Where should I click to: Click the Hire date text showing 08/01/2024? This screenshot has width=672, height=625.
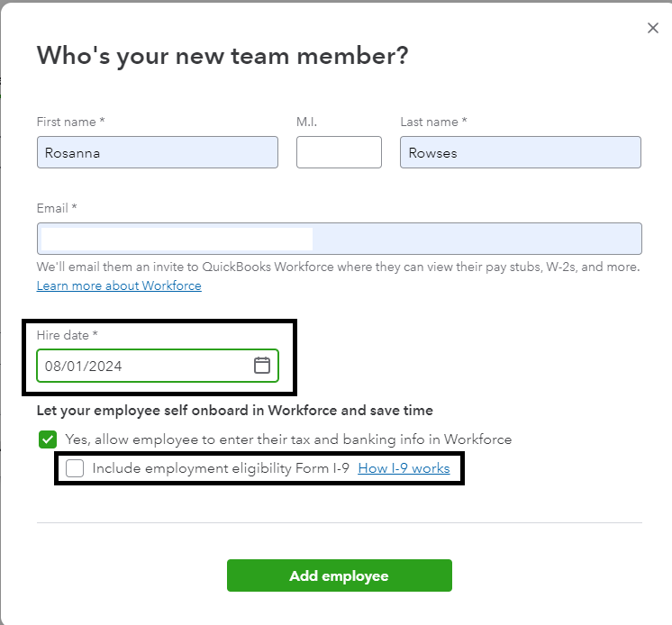pos(84,367)
